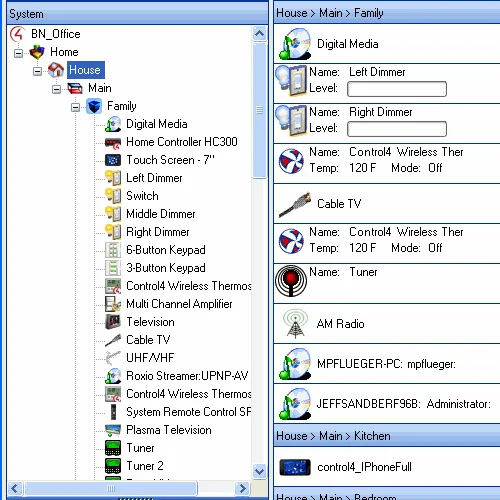Click the System panel header
This screenshot has width=500, height=500.
(x=137, y=14)
